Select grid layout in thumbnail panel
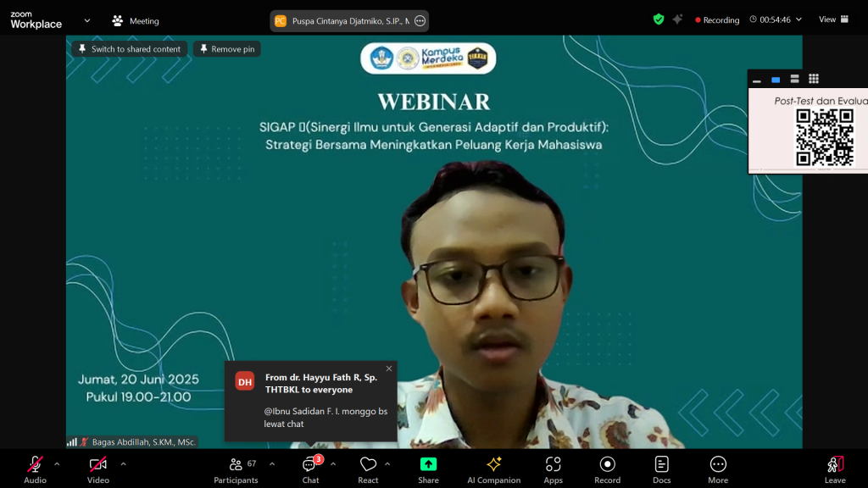868x488 pixels. point(814,79)
